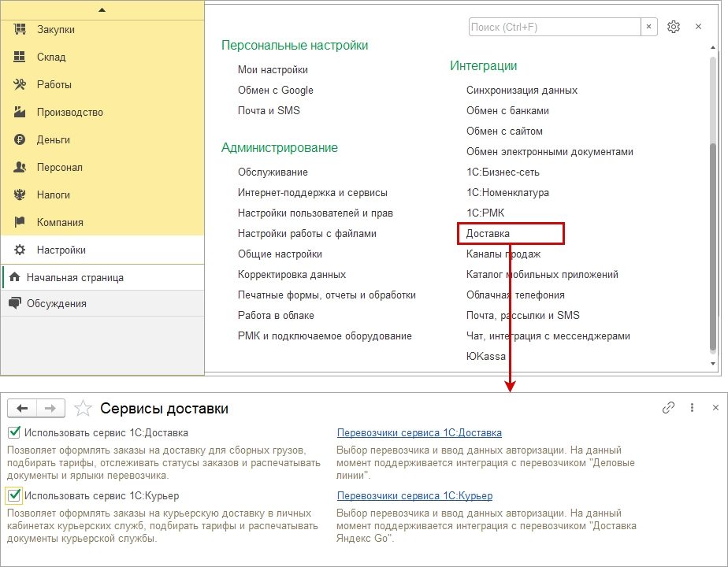Open Обмен с Google settings

point(275,90)
